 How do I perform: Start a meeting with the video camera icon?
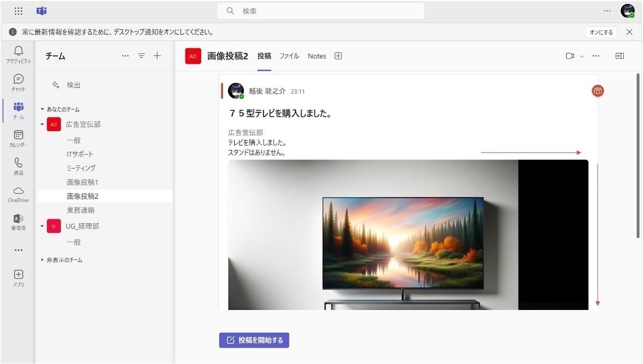tap(570, 56)
